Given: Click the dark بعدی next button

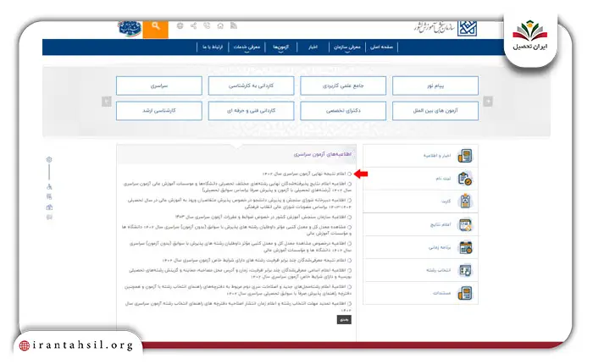Looking at the screenshot, I should 344,320.
